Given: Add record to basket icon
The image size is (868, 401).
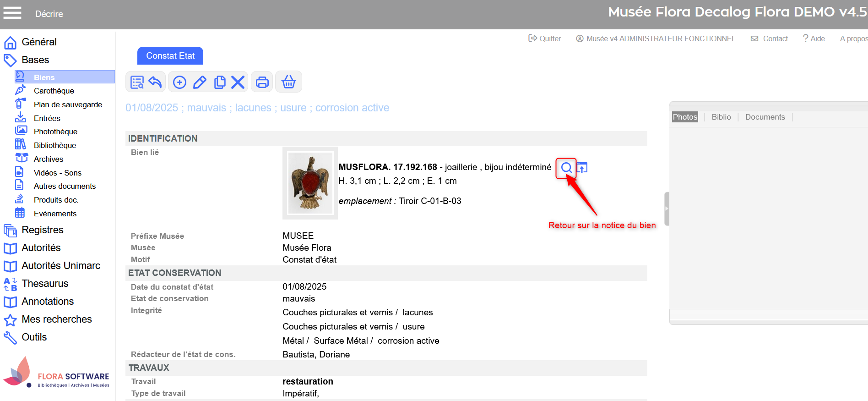Looking at the screenshot, I should (x=288, y=82).
